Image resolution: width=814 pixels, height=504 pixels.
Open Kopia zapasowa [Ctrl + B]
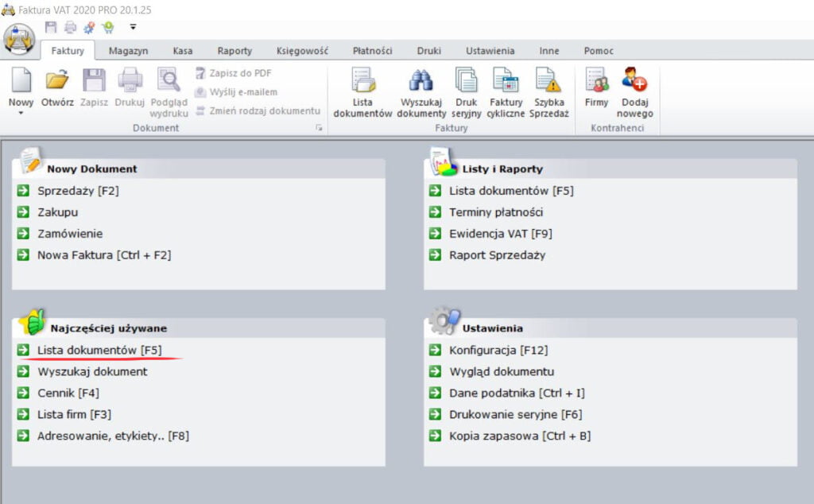click(519, 436)
